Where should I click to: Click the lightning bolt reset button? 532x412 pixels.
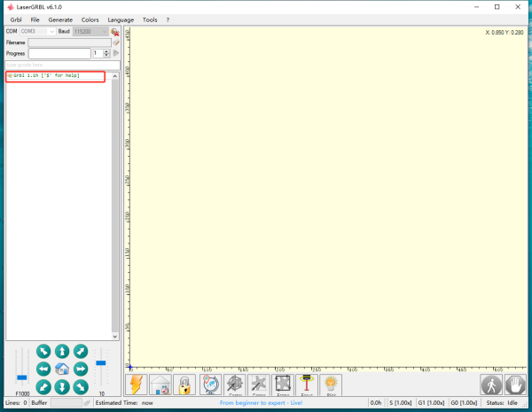click(x=137, y=384)
